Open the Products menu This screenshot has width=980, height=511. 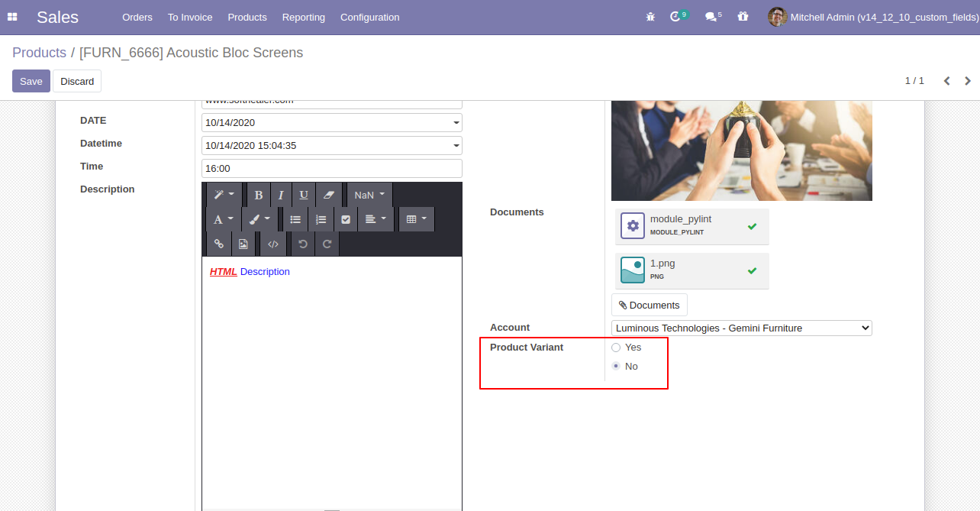click(247, 17)
